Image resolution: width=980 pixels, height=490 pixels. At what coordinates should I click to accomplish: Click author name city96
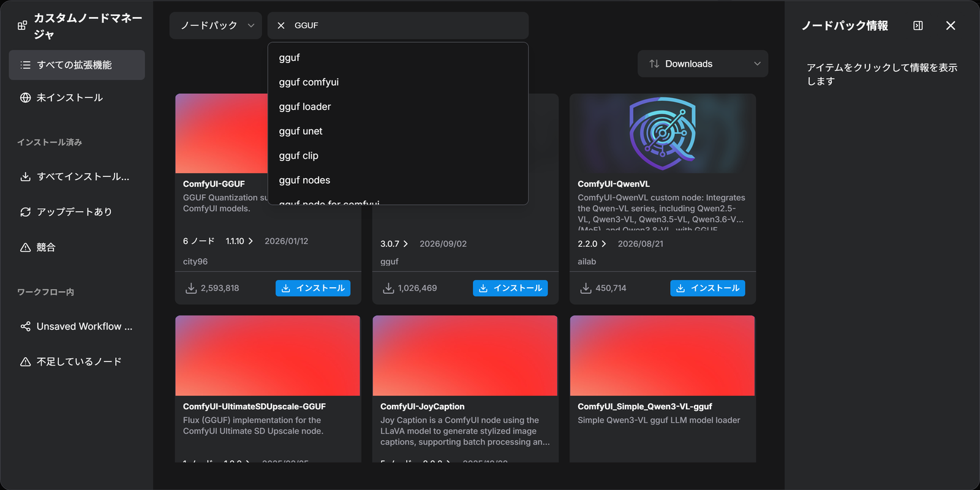coord(195,262)
